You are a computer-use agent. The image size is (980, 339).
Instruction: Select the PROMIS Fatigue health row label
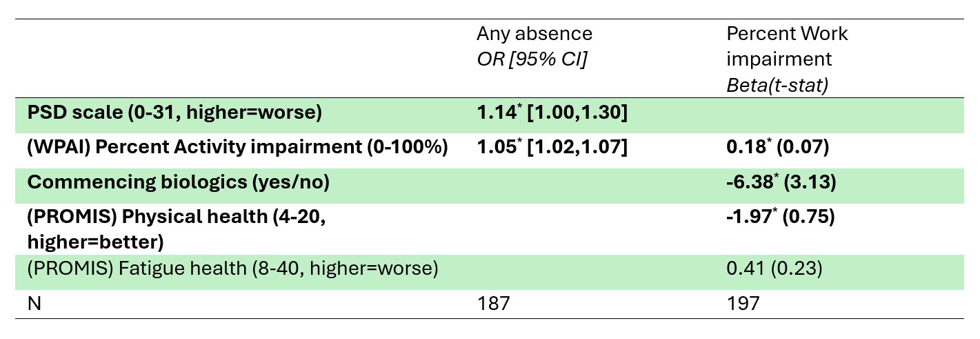pyautogui.click(x=233, y=267)
